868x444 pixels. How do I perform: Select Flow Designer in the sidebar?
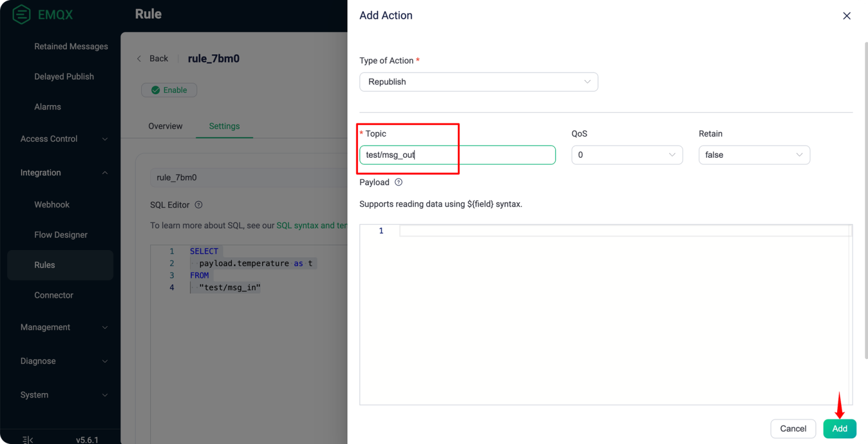tap(61, 234)
